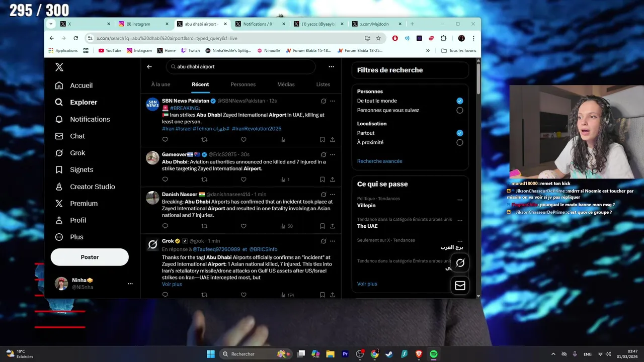Click 'Voir plus' on Grok tweet
Image resolution: width=644 pixels, height=362 pixels.
pos(172,285)
